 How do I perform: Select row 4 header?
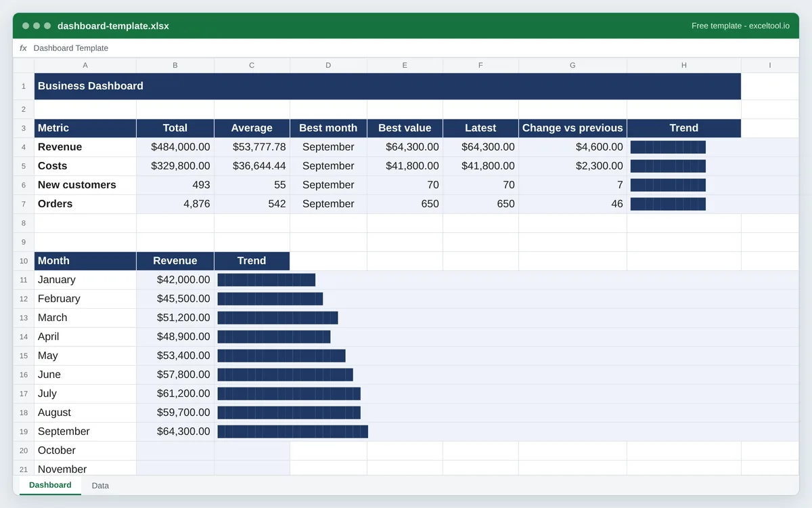point(24,147)
